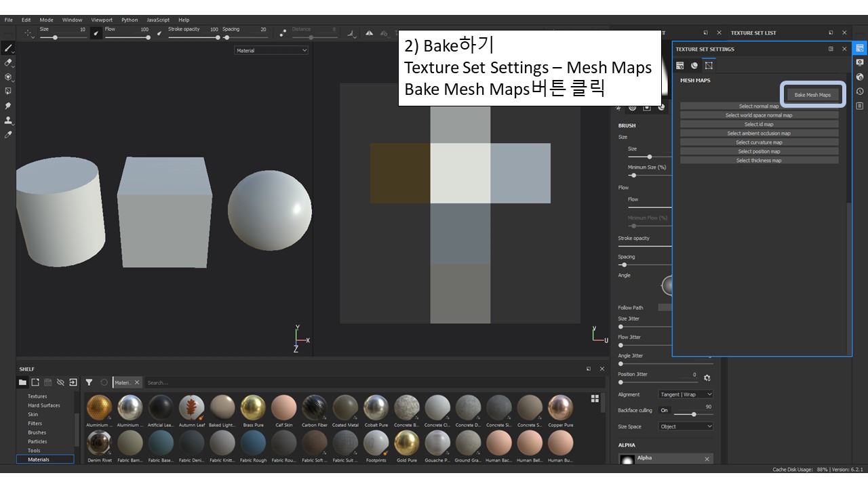This screenshot has height=488, width=868.
Task: Click the Spacing slider in top toolbar
Action: coord(245,37)
